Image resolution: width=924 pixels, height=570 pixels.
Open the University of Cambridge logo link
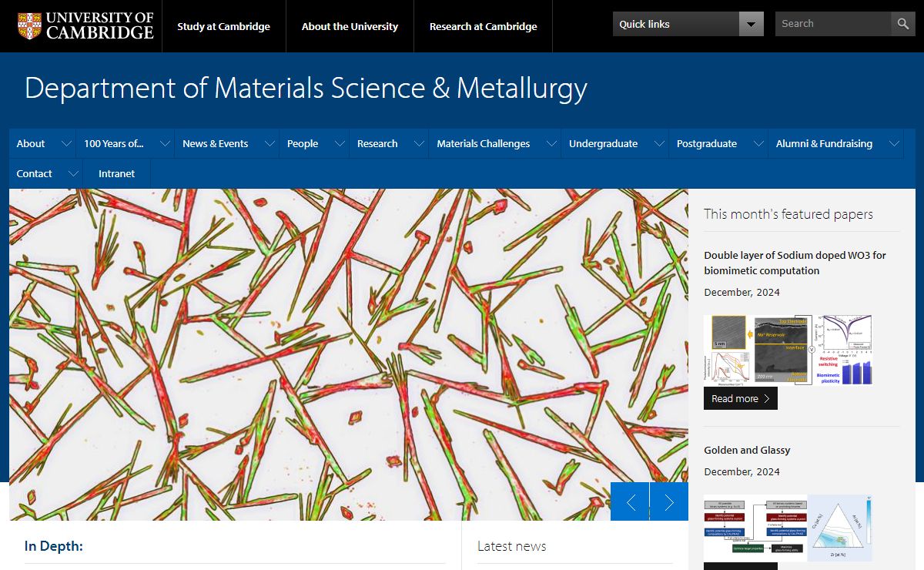click(x=85, y=26)
